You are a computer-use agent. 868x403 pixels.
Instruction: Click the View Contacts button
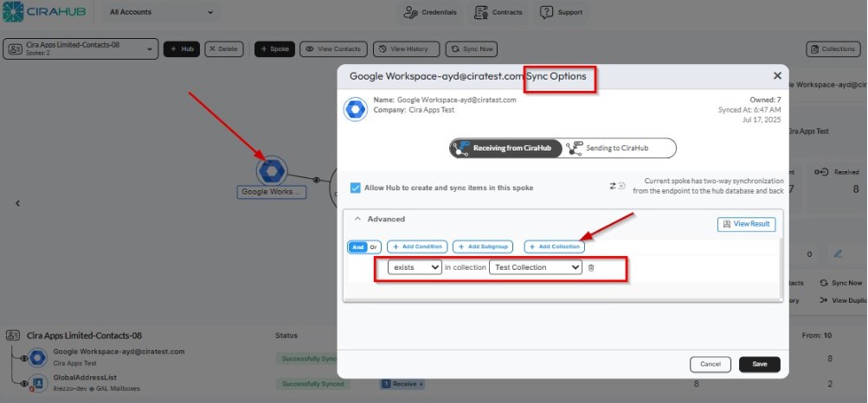click(x=334, y=49)
